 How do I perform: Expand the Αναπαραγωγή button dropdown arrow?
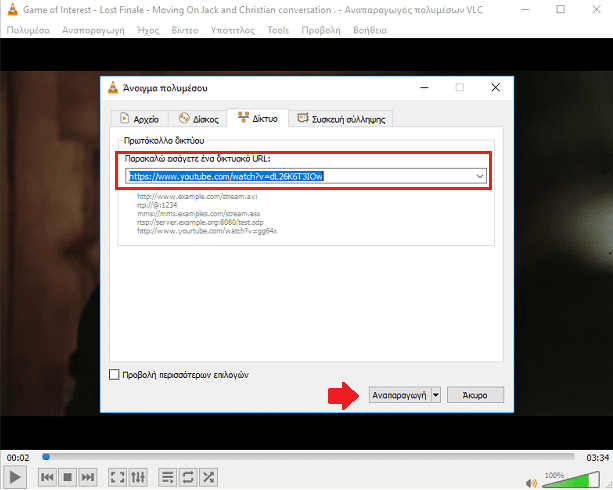pos(436,395)
